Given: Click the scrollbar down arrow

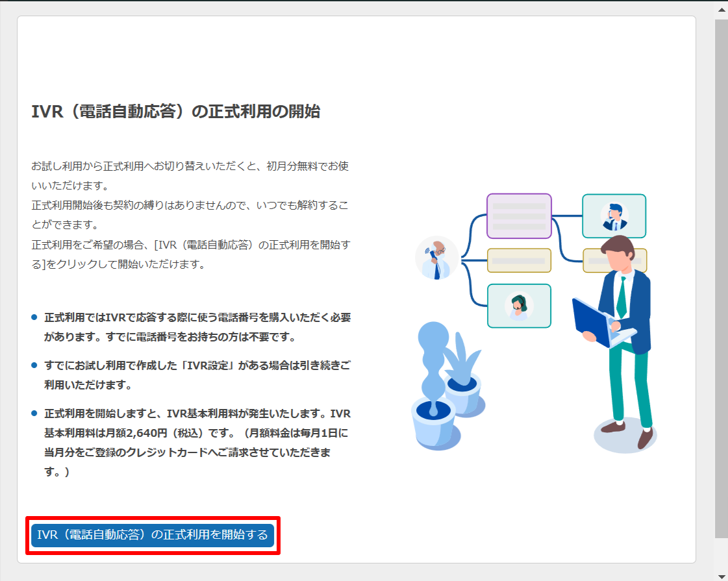Looking at the screenshot, I should [x=721, y=574].
